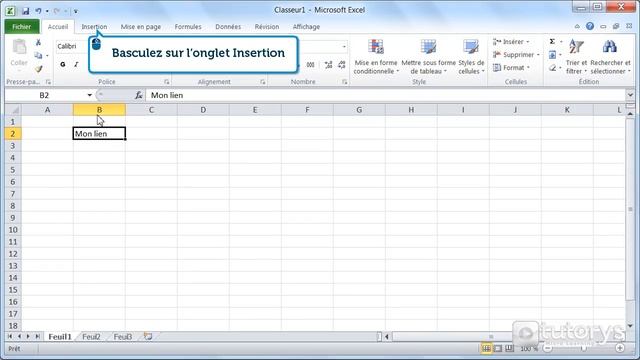Open the Police dialog launcher
The image size is (640, 360).
[167, 82]
